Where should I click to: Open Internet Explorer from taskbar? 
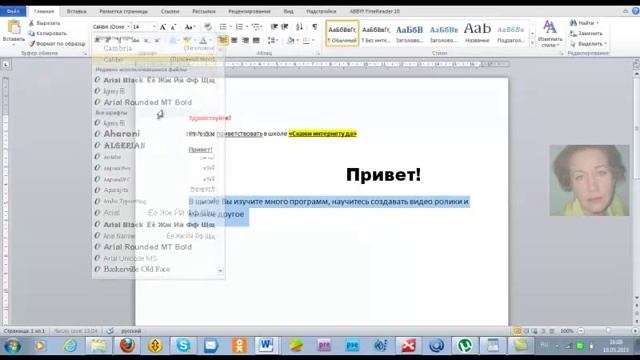click(71, 345)
